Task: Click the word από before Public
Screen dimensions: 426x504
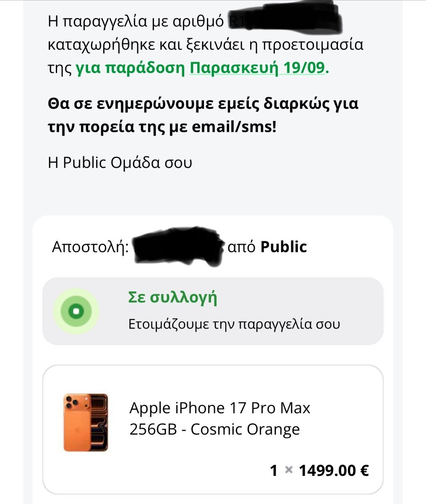Action: coord(241,247)
